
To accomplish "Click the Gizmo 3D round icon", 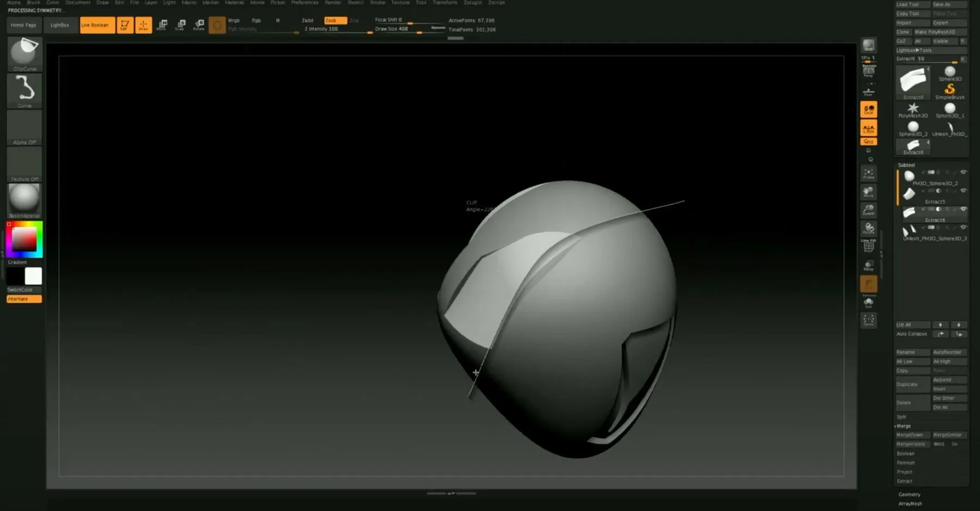I will (217, 25).
